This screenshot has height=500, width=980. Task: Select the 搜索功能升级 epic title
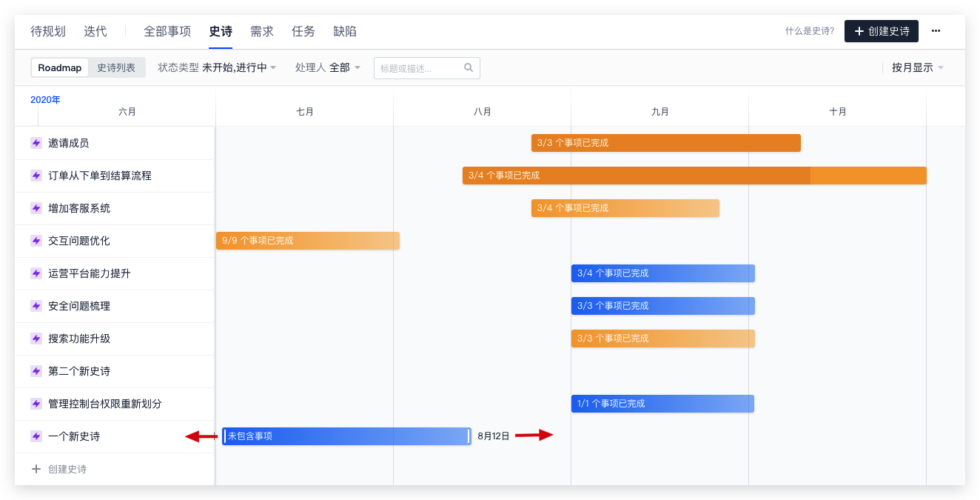click(79, 339)
